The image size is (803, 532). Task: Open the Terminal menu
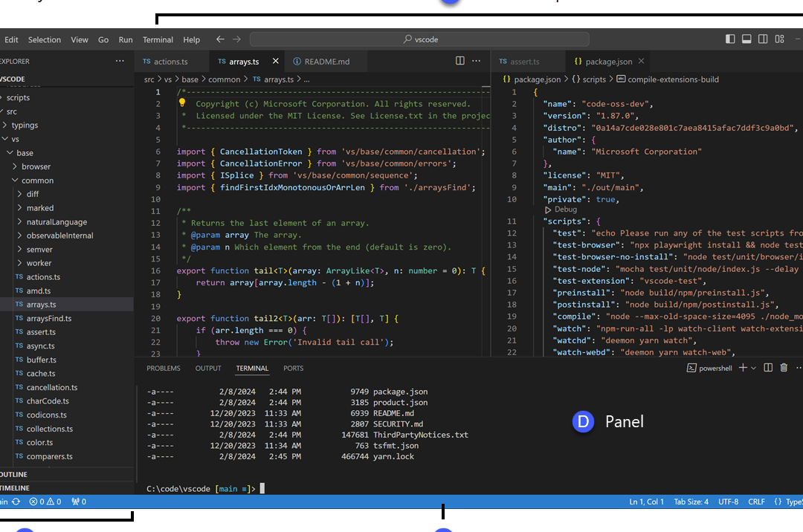coord(158,39)
